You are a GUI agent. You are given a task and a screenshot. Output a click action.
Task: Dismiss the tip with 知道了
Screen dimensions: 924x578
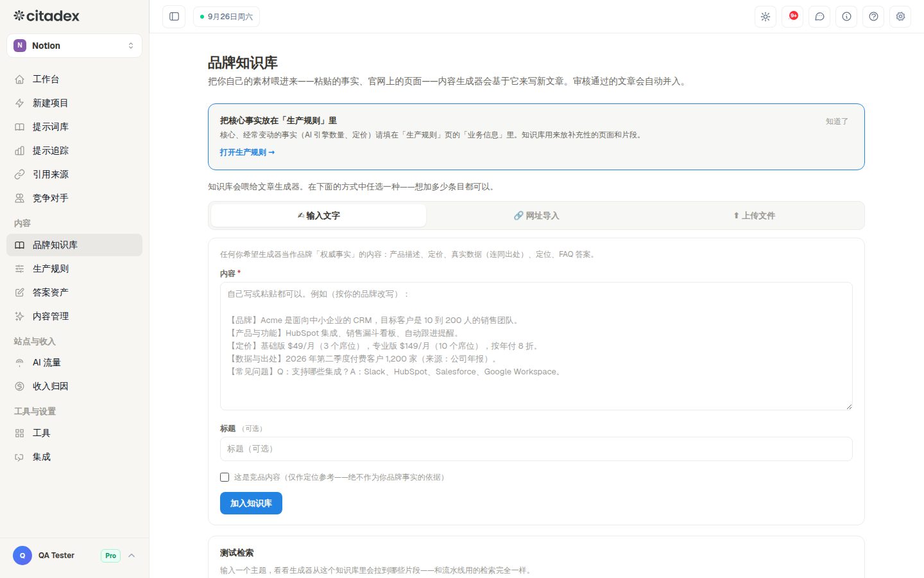837,121
